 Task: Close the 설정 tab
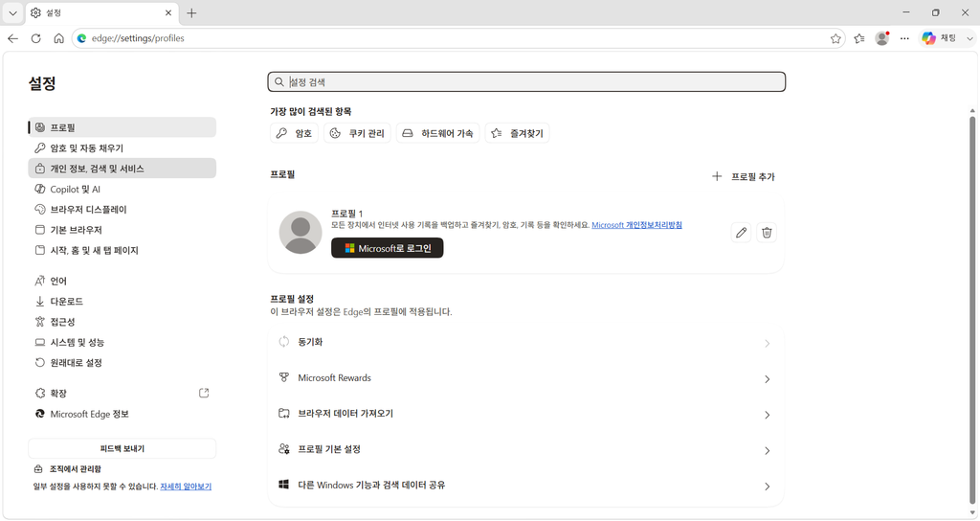click(168, 12)
